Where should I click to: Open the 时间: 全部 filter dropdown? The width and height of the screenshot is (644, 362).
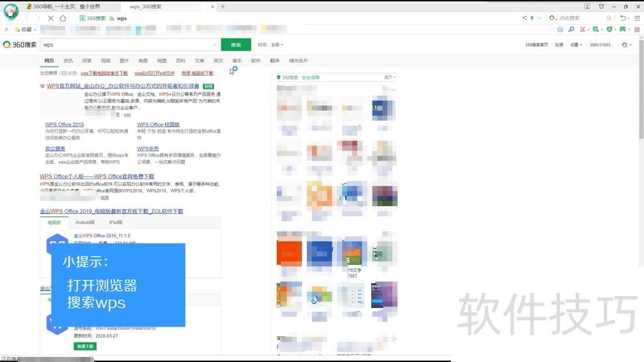(x=270, y=45)
